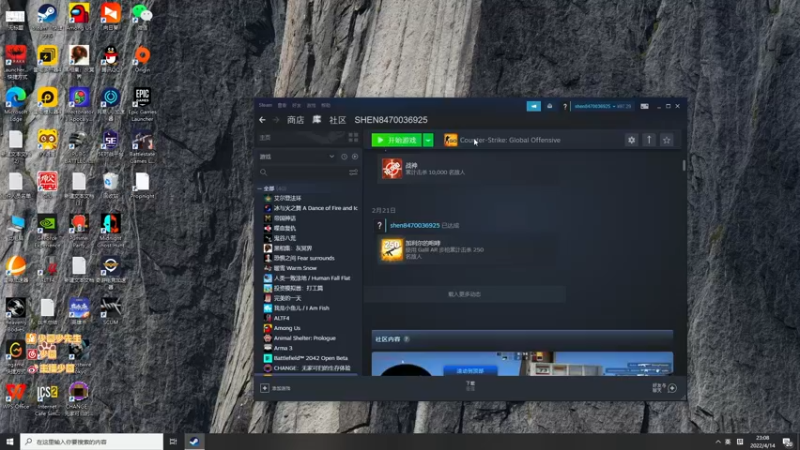Select ALTF4 in the game list
Screen dimensions: 800x450
click(x=277, y=318)
